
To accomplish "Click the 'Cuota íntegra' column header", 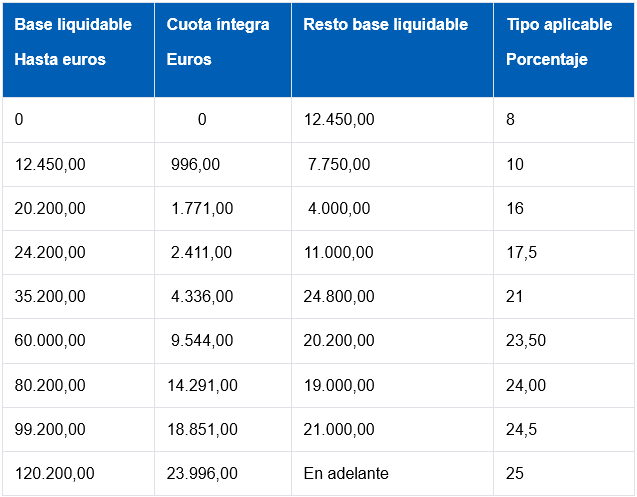I will (x=218, y=25).
